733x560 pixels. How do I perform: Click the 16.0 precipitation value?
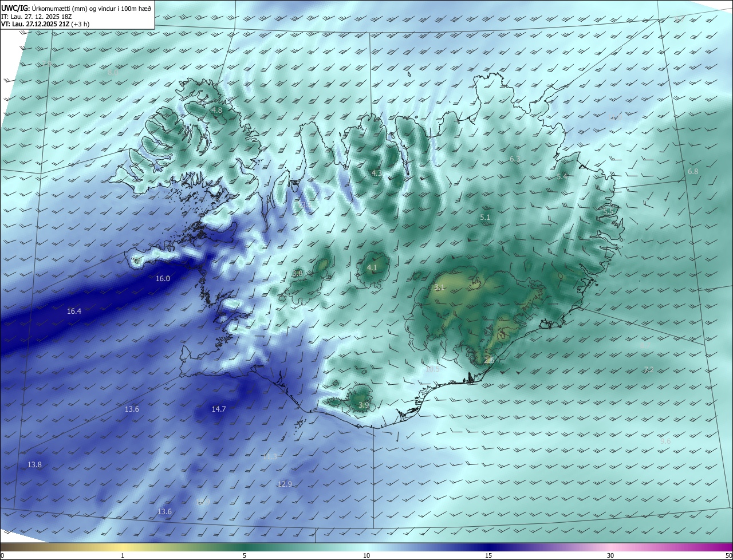pos(163,279)
